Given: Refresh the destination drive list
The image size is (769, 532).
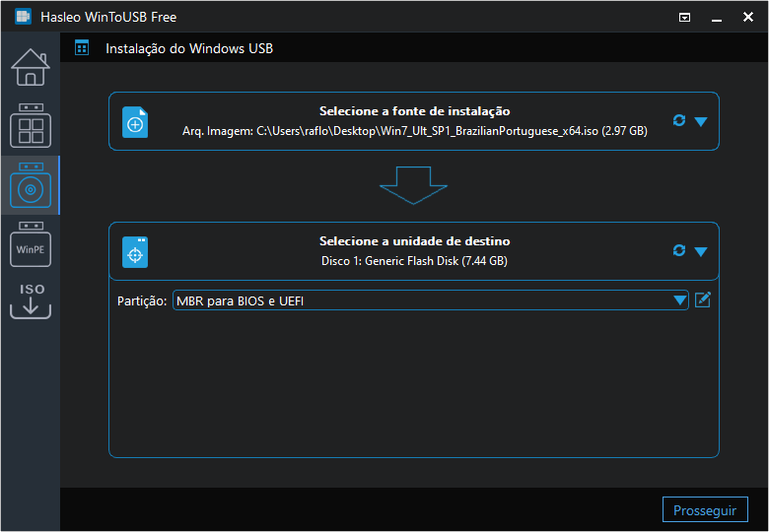Looking at the screenshot, I should click(x=678, y=251).
